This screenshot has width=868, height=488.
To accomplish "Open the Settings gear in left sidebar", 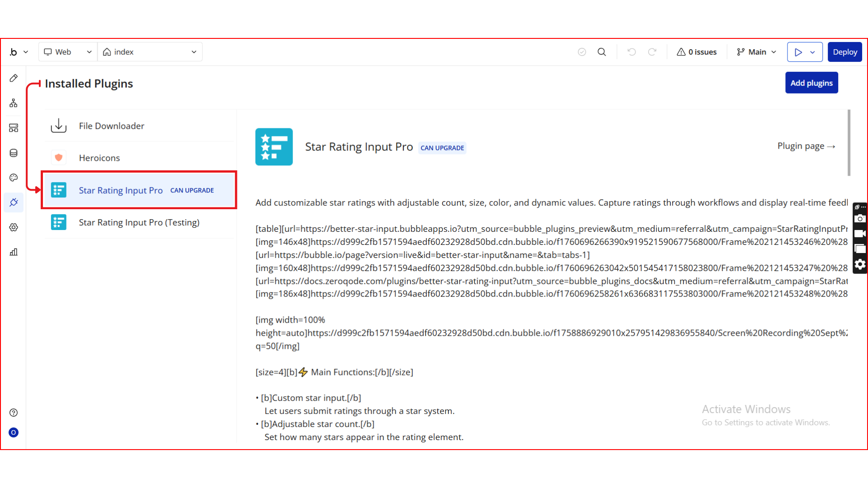I will pos(14,227).
